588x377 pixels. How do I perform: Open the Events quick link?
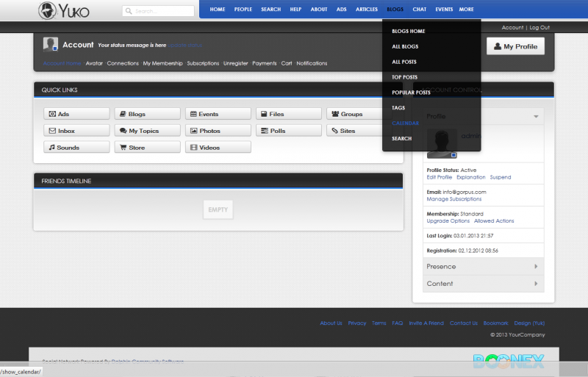pos(218,114)
